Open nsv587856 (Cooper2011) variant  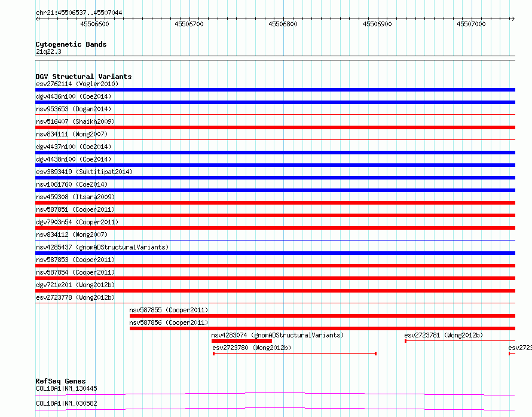coord(169,322)
